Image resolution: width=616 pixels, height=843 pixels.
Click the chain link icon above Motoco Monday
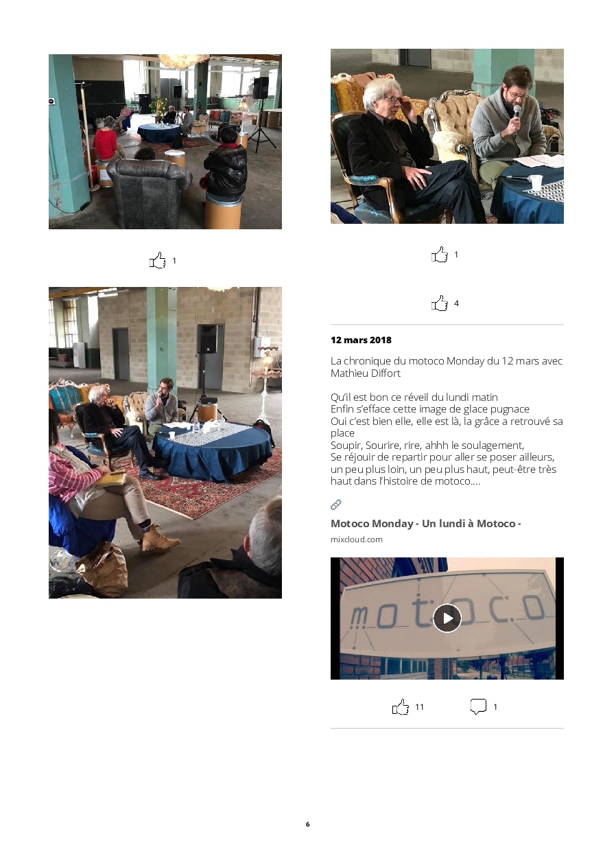point(336,505)
